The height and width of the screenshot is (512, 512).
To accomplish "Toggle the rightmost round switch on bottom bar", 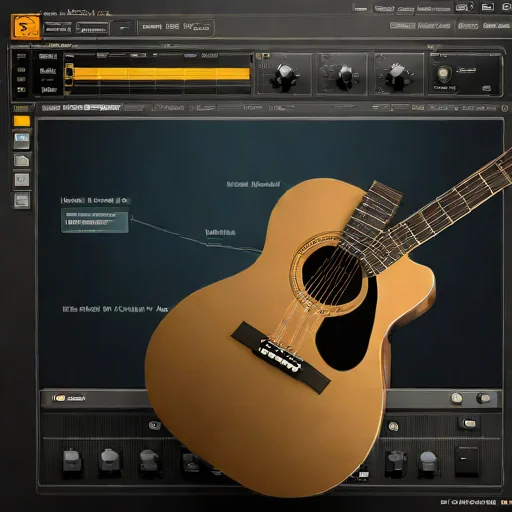I will [x=483, y=398].
